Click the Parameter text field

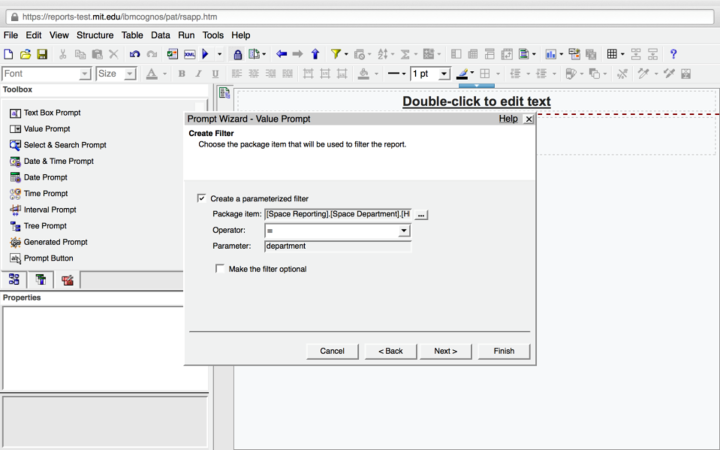point(337,246)
